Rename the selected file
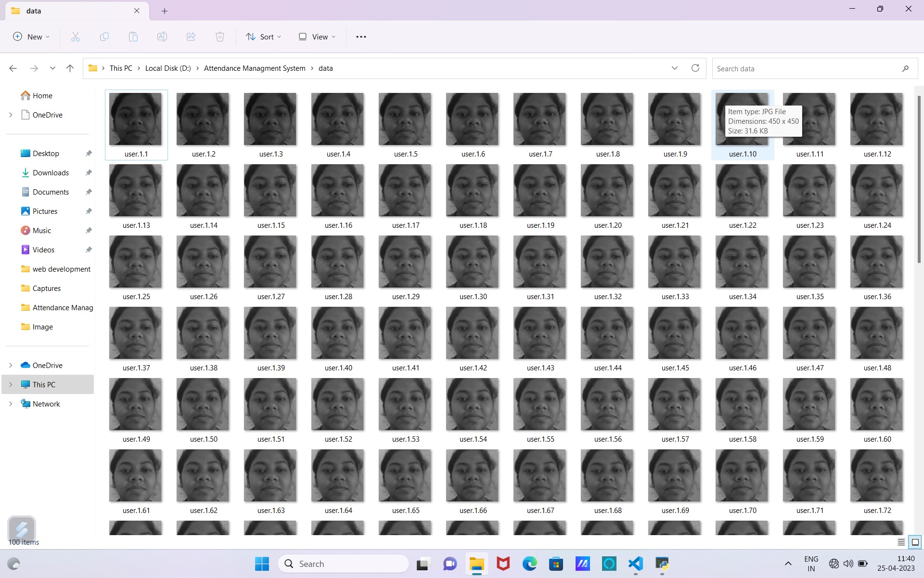 [162, 36]
